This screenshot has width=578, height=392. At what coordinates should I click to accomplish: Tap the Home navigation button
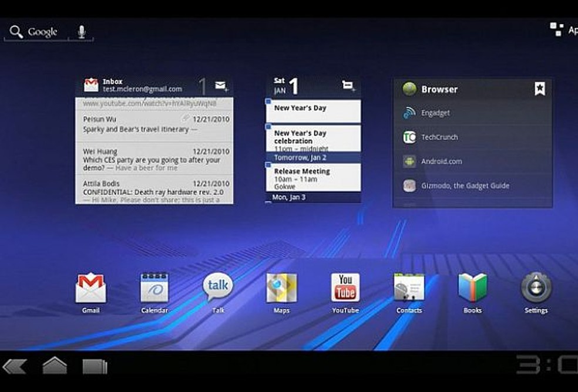point(55,365)
